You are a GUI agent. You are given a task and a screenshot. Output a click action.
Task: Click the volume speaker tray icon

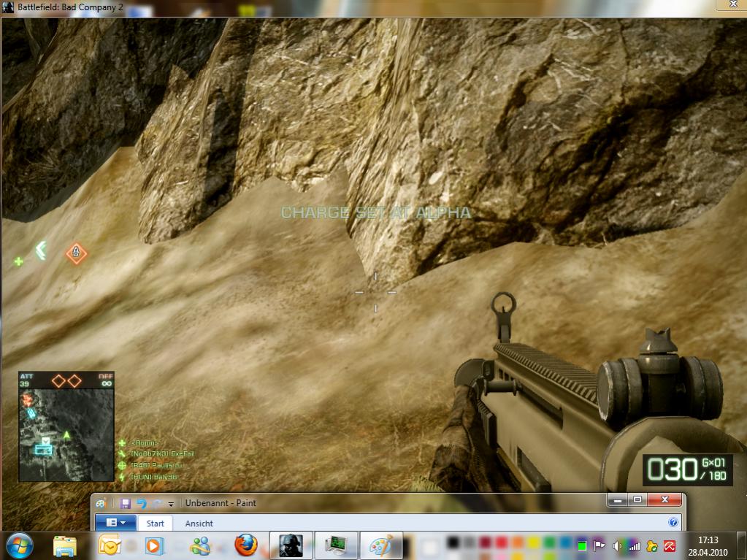click(616, 546)
